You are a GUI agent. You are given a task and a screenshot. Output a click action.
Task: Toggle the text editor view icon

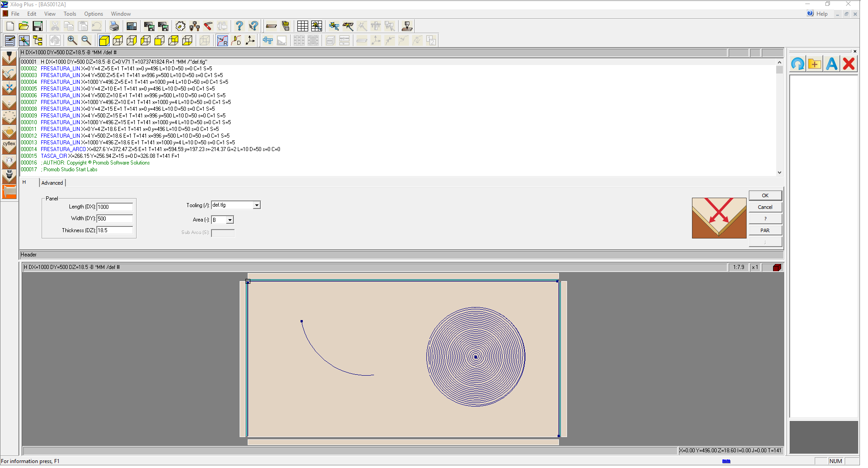[10, 40]
